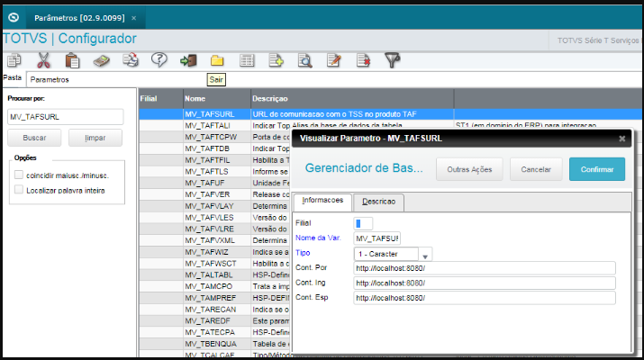
Task: Click the Nome column header
Action: 217,98
